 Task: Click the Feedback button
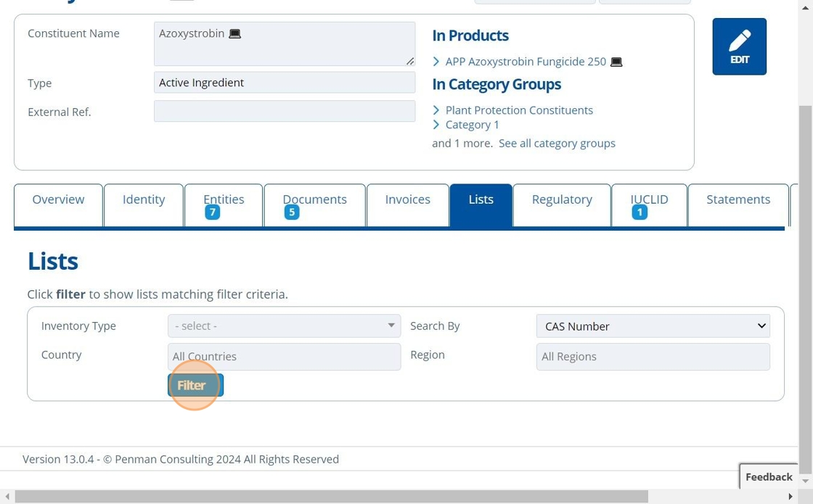769,476
